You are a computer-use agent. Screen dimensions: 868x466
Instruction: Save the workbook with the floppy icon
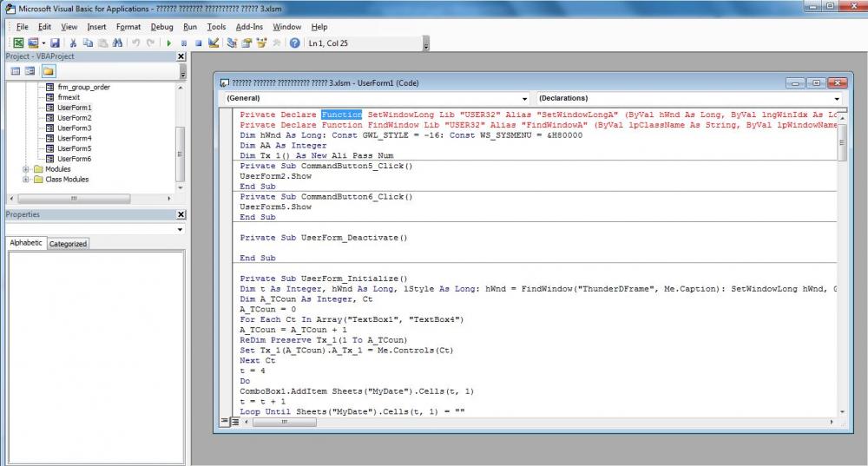click(x=55, y=43)
